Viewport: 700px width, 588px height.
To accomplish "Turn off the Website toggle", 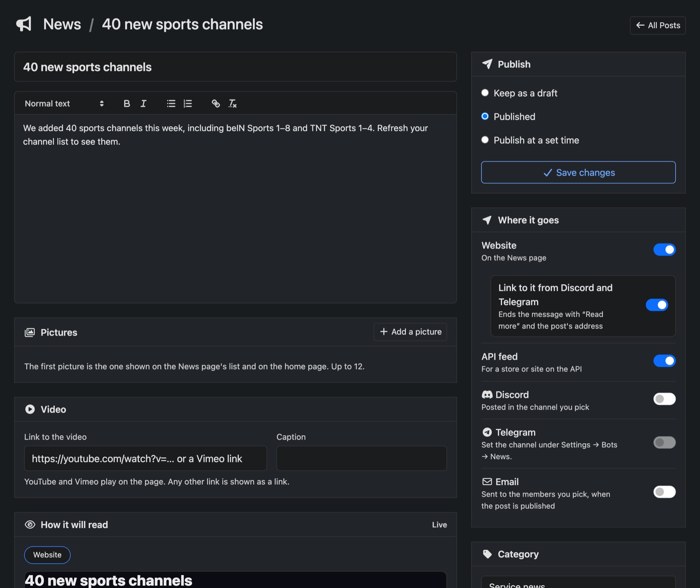I will coord(664,250).
